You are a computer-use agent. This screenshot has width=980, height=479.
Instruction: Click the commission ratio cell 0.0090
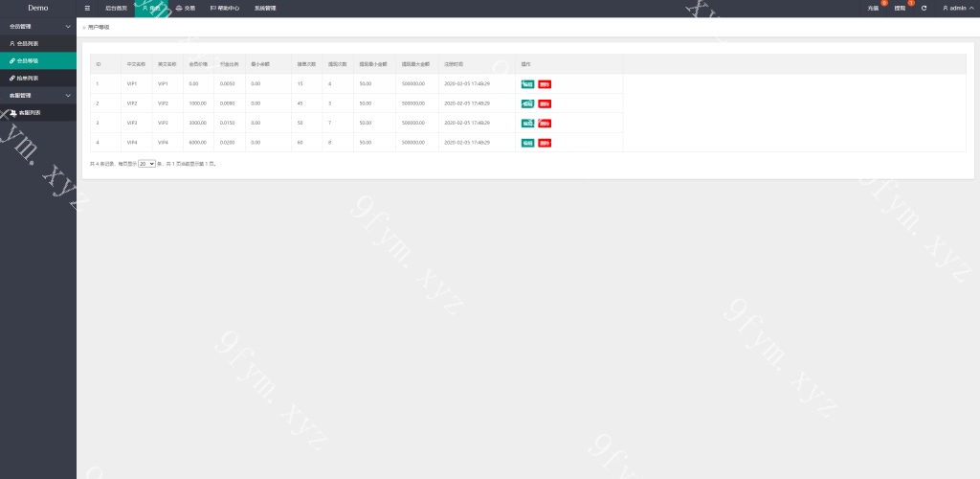pyautogui.click(x=228, y=103)
